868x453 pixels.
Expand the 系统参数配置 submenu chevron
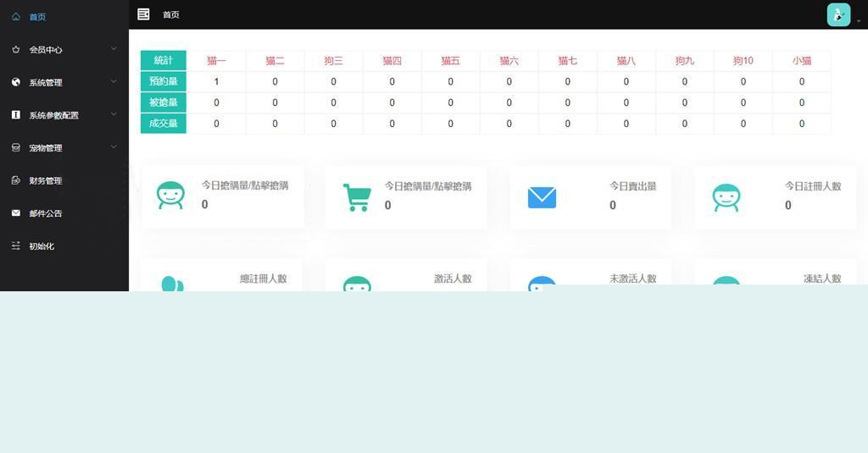pos(114,114)
